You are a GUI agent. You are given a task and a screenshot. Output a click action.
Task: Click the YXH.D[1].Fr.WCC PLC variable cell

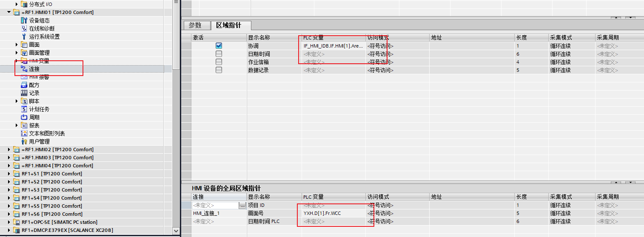tap(322, 213)
